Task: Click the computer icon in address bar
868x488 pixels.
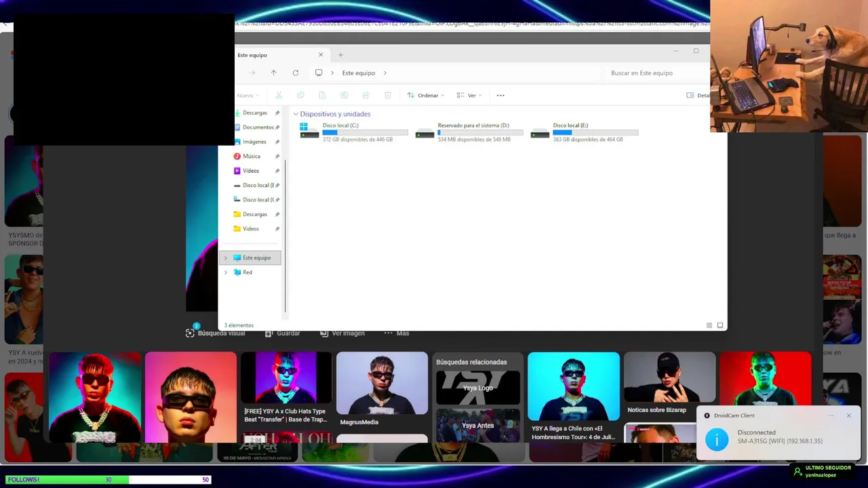Action: click(319, 73)
